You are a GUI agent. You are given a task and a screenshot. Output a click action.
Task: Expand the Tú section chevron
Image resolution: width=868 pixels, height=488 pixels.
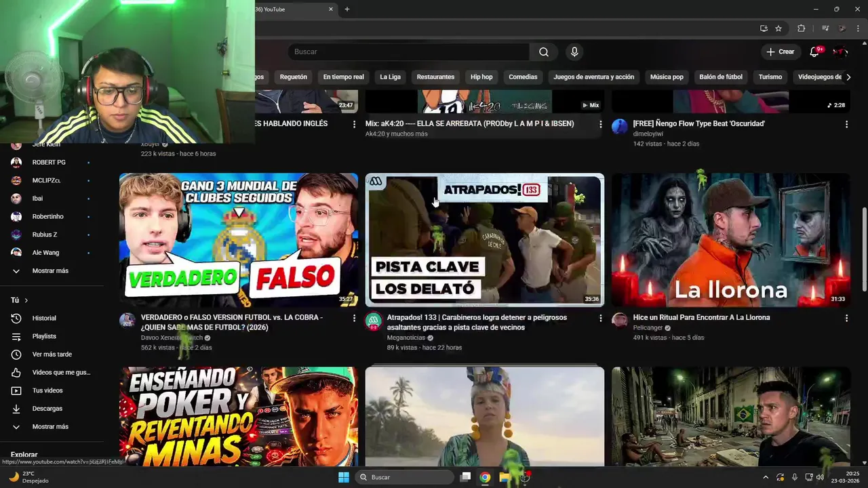pyautogui.click(x=26, y=300)
